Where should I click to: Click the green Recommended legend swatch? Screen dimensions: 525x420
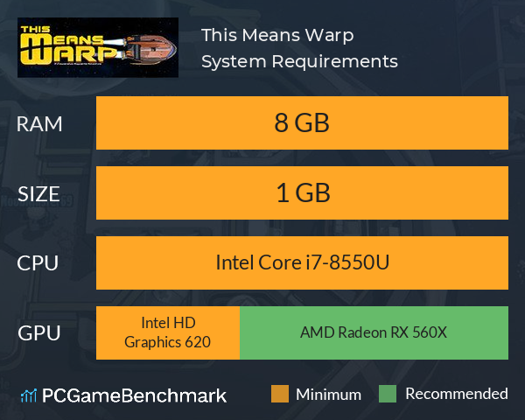tap(388, 394)
